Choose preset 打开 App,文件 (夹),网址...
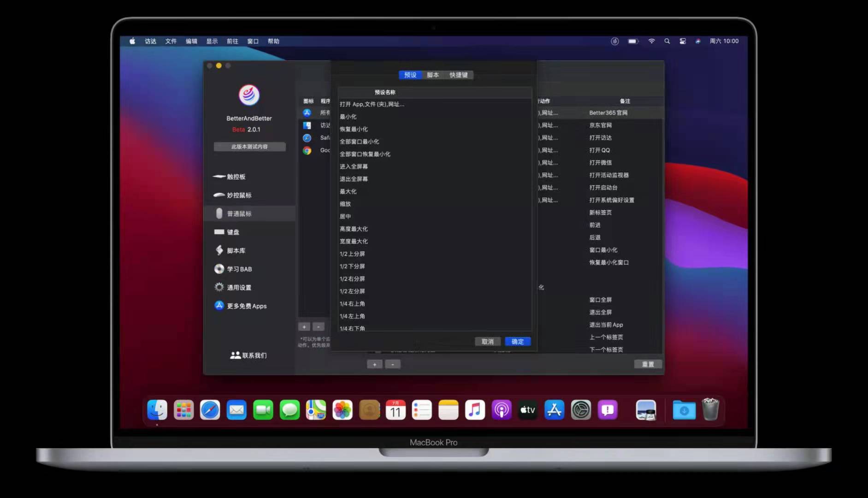The height and width of the screenshot is (498, 868). click(x=435, y=104)
